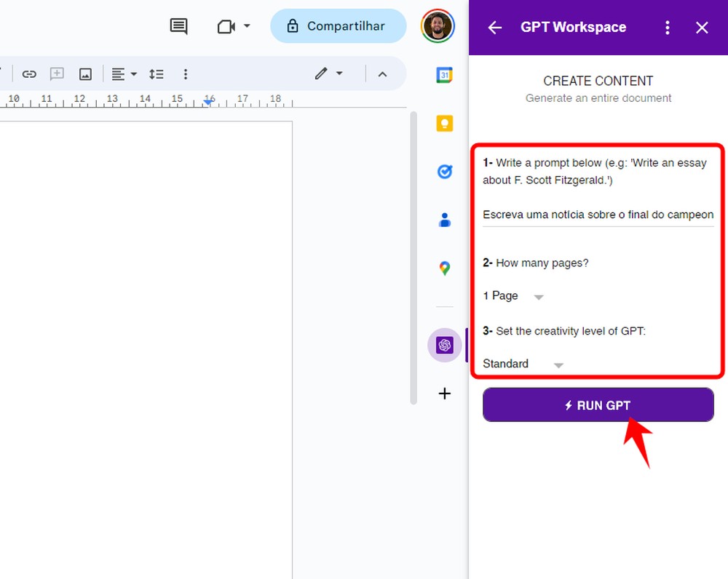Image resolution: width=728 pixels, height=579 pixels.
Task: Open the line spacing options
Action: [x=156, y=73]
